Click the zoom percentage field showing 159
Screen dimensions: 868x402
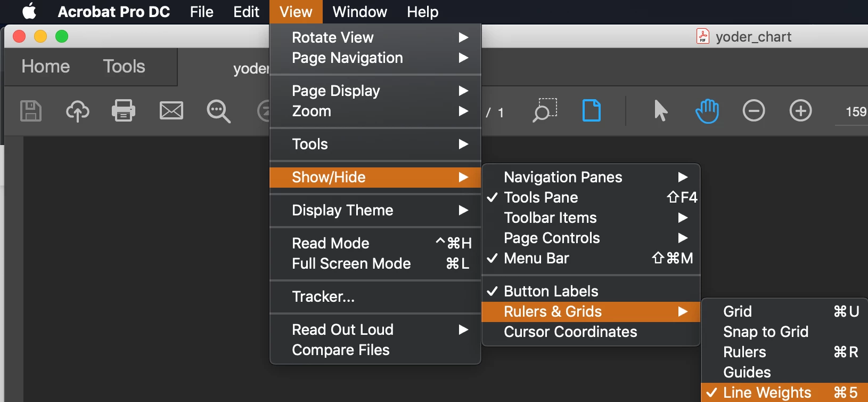click(x=851, y=111)
